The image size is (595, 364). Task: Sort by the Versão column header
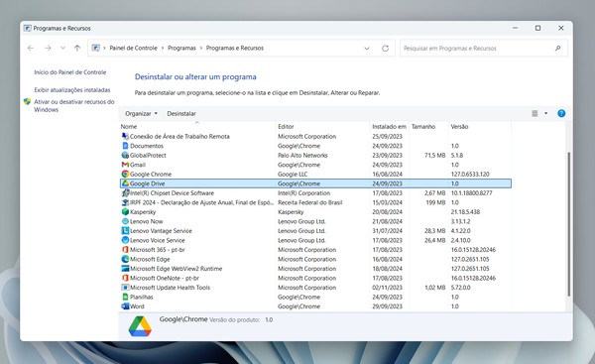[459, 126]
